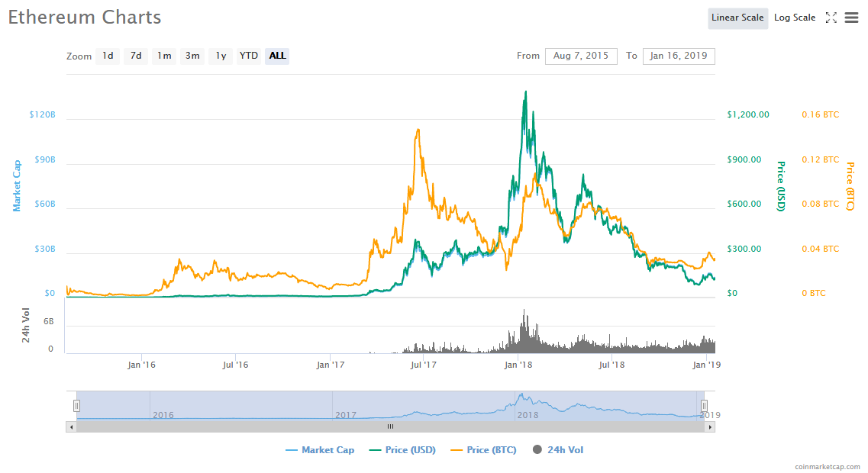
Task: Click the horizontal scrollbar thumb grip
Action: pos(390,427)
